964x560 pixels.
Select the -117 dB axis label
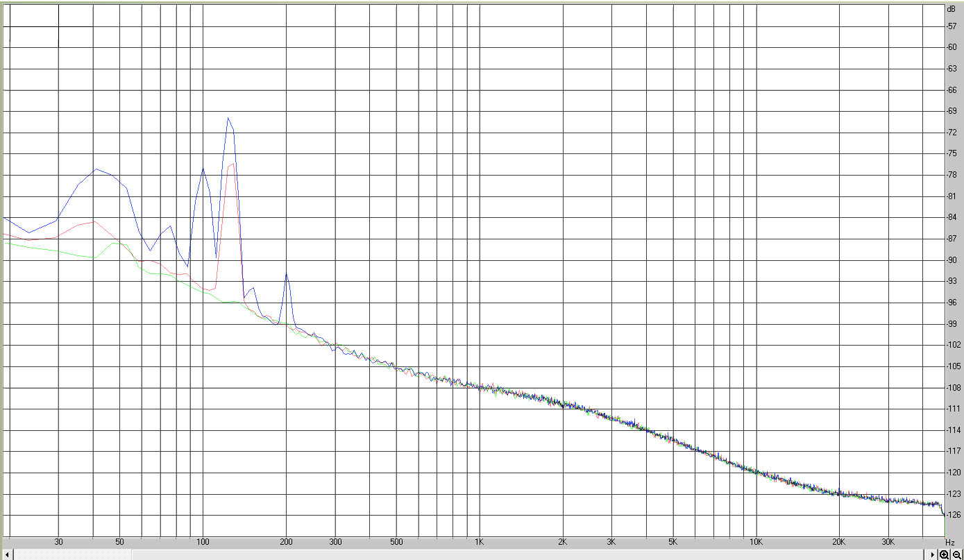(x=954, y=451)
